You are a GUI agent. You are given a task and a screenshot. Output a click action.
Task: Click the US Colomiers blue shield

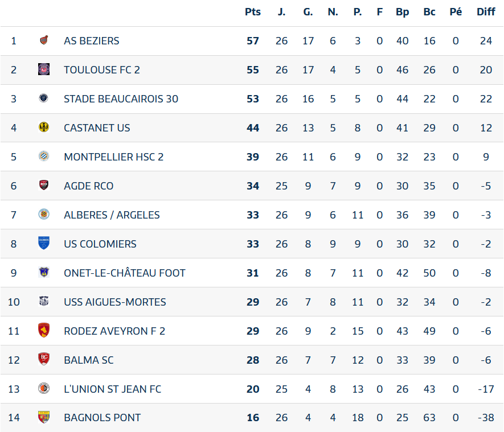coord(44,243)
